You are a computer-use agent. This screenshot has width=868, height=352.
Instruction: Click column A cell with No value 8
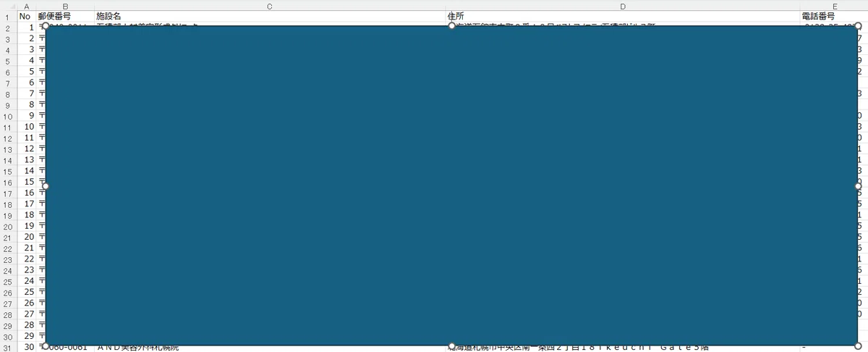(27, 105)
